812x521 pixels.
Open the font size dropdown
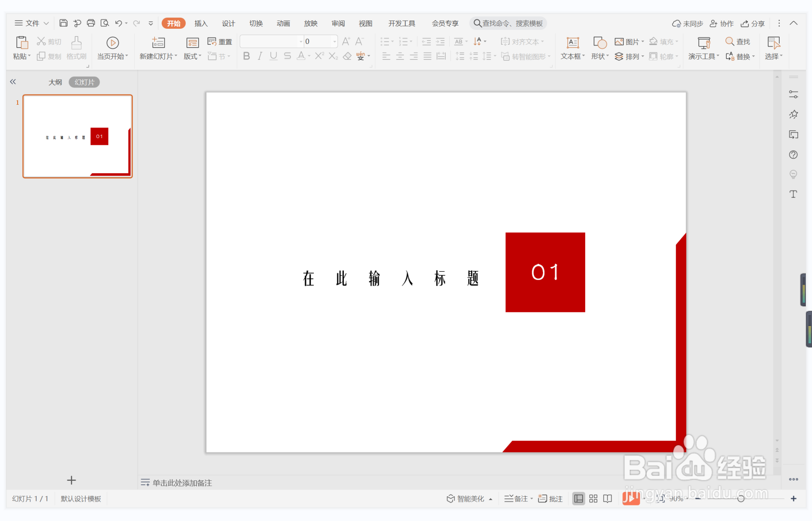pyautogui.click(x=335, y=41)
